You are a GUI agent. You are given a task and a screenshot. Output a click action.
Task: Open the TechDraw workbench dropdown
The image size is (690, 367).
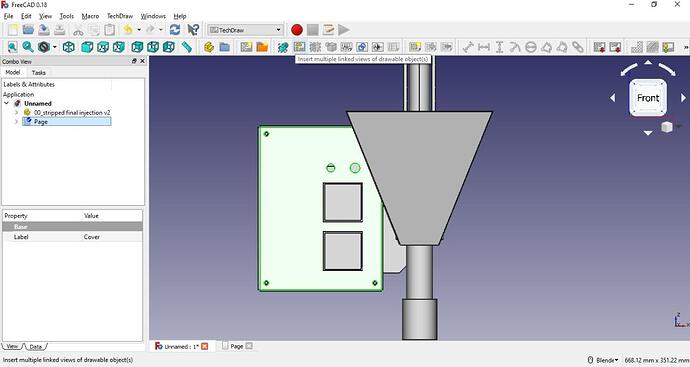245,30
